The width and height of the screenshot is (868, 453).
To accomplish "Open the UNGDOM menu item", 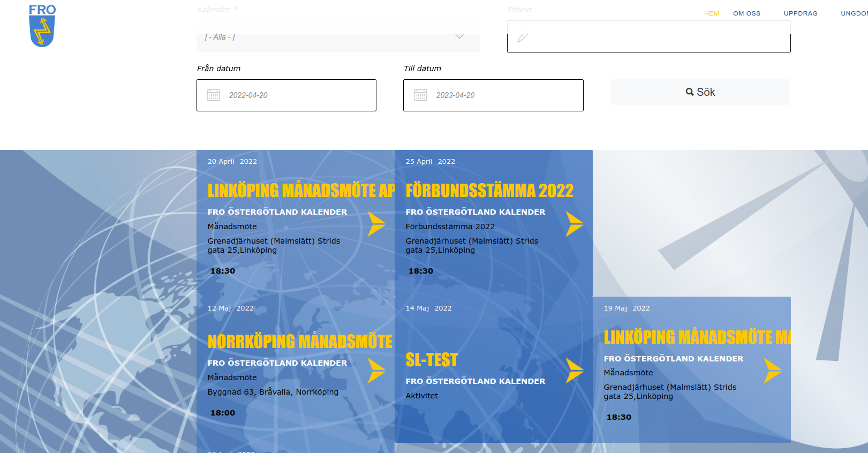I will (x=855, y=13).
